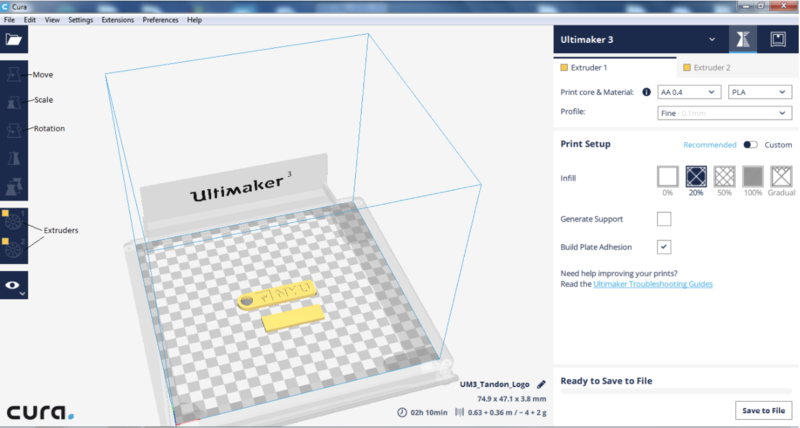
Task: Click the material length and weight estimate text
Action: (x=507, y=412)
